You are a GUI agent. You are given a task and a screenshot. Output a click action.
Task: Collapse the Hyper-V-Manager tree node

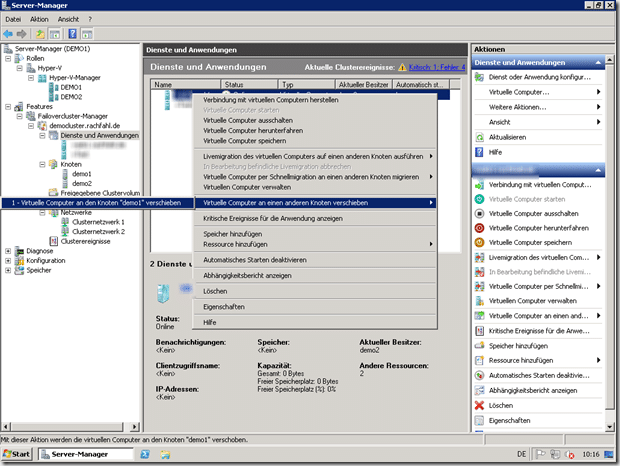[x=31, y=78]
